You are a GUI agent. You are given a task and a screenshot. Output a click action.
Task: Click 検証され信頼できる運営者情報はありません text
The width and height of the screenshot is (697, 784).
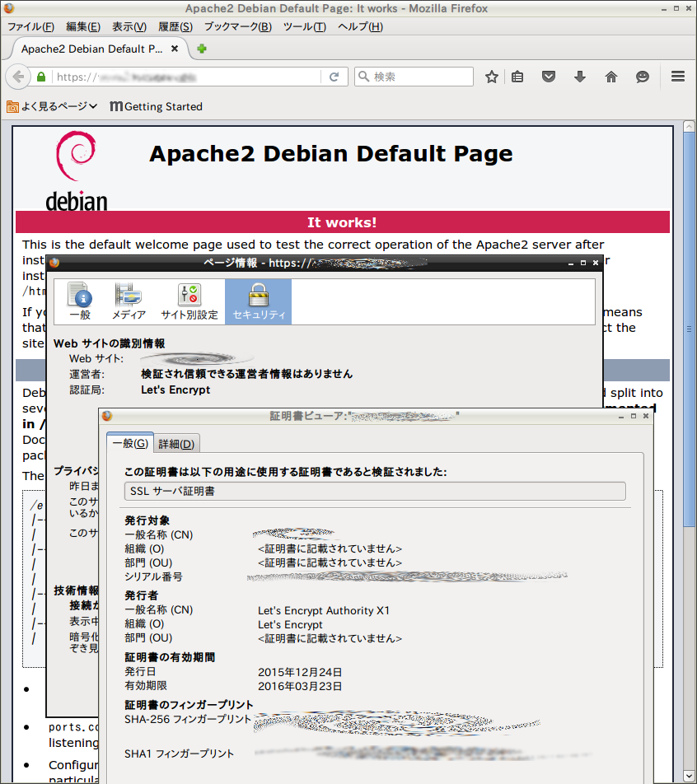click(246, 374)
